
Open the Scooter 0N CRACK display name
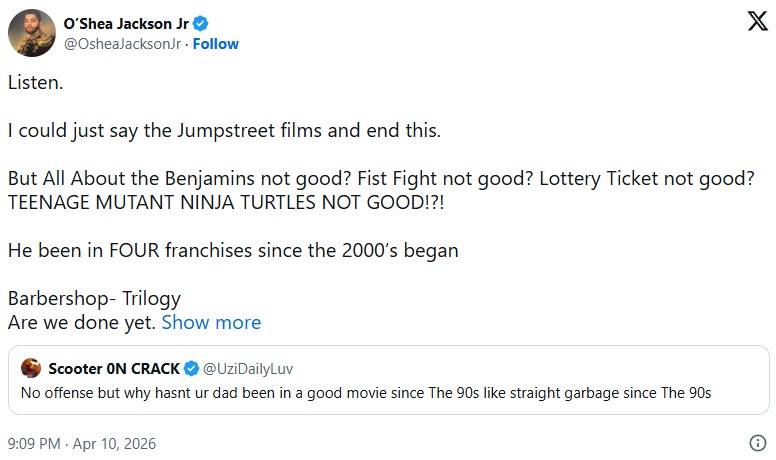(114, 369)
